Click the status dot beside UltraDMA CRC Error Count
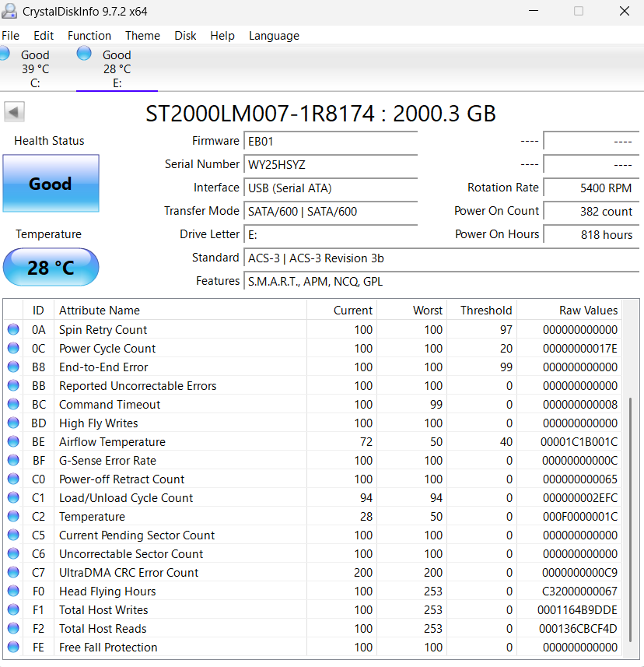Image resolution: width=644 pixels, height=667 pixels. [x=13, y=572]
